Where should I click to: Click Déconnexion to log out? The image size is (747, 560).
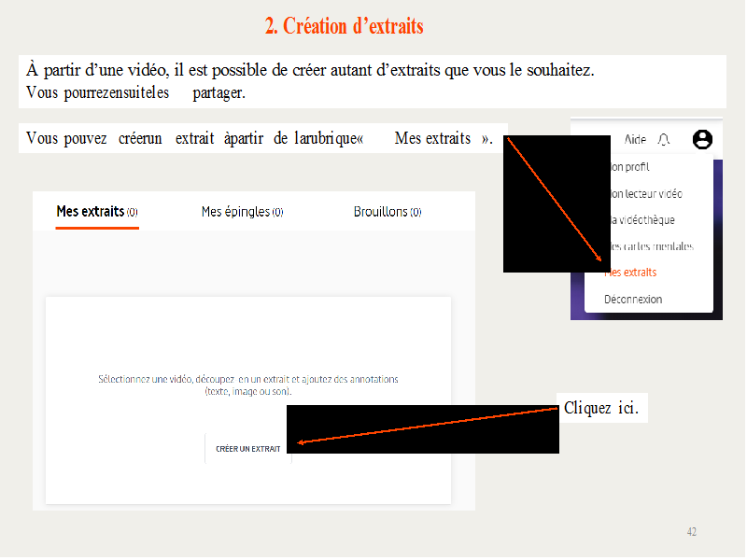[633, 300]
